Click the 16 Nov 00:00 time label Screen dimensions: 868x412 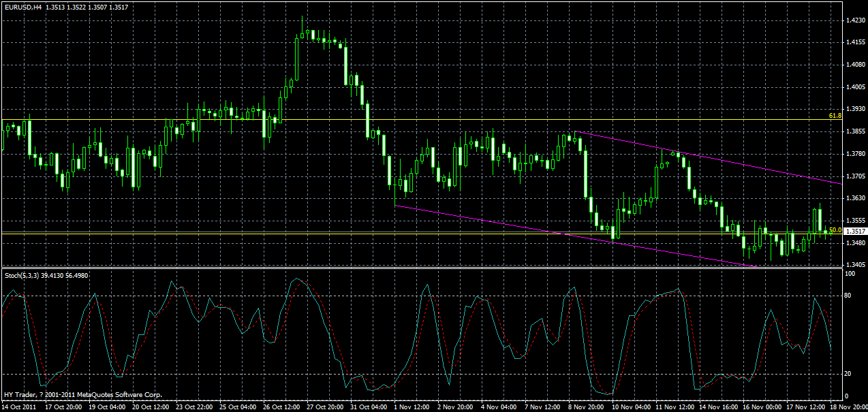pos(762,407)
